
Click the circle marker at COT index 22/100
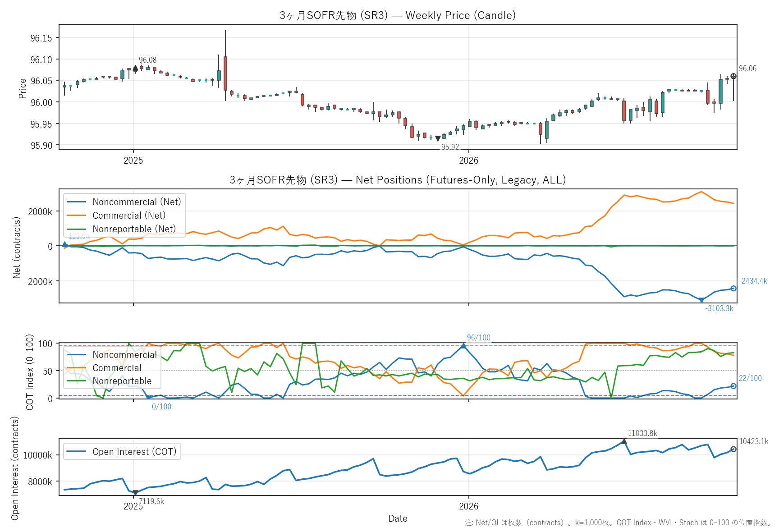click(733, 386)
